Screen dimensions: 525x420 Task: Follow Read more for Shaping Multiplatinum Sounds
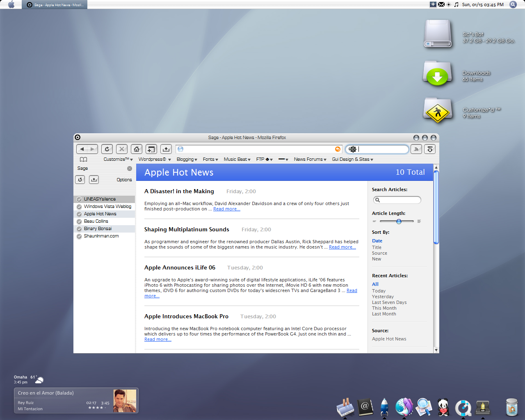pyautogui.click(x=342, y=247)
